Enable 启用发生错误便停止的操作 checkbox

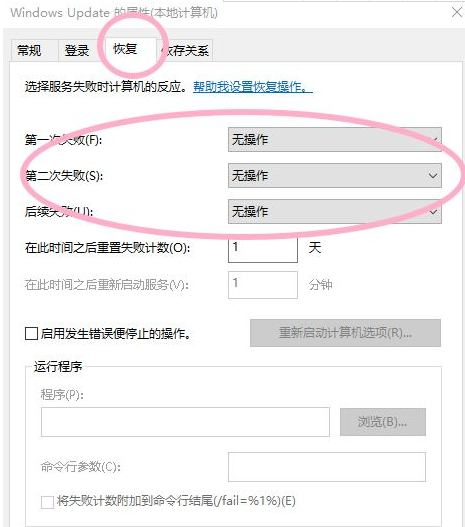pyautogui.click(x=31, y=334)
